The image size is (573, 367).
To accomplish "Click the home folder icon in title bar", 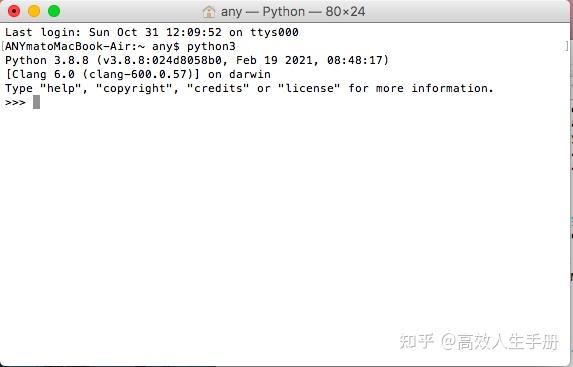I will [209, 12].
